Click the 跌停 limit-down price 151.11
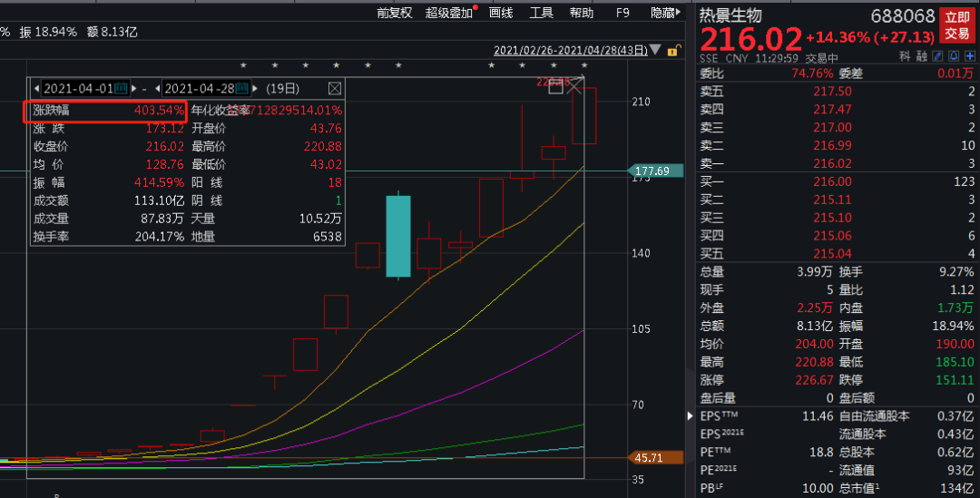 point(955,380)
